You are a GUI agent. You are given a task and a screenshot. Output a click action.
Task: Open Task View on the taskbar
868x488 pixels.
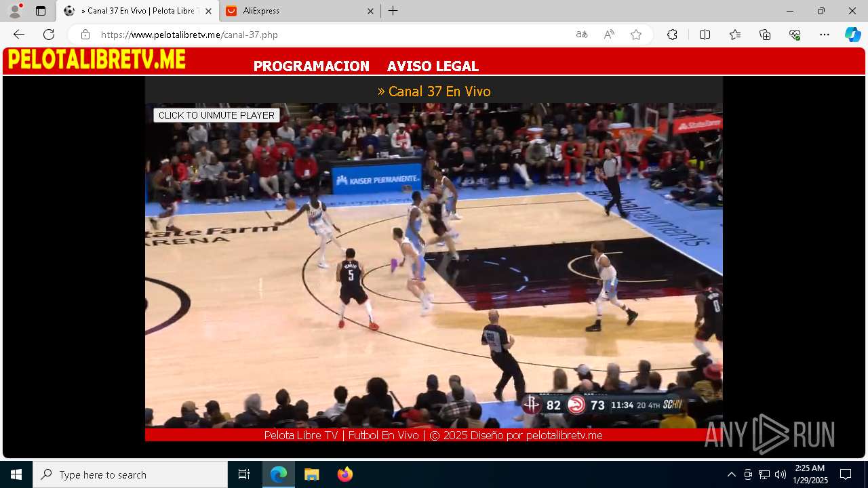(244, 474)
